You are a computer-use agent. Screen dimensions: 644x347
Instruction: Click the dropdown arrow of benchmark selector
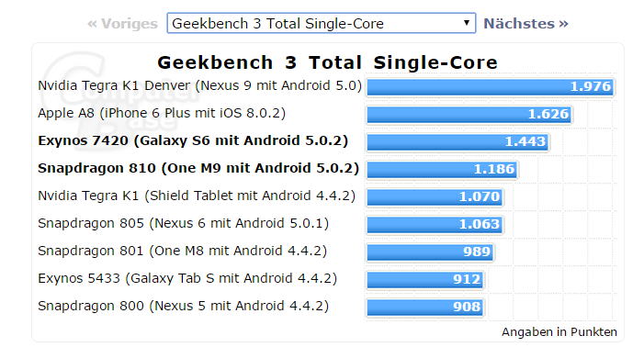tap(466, 23)
